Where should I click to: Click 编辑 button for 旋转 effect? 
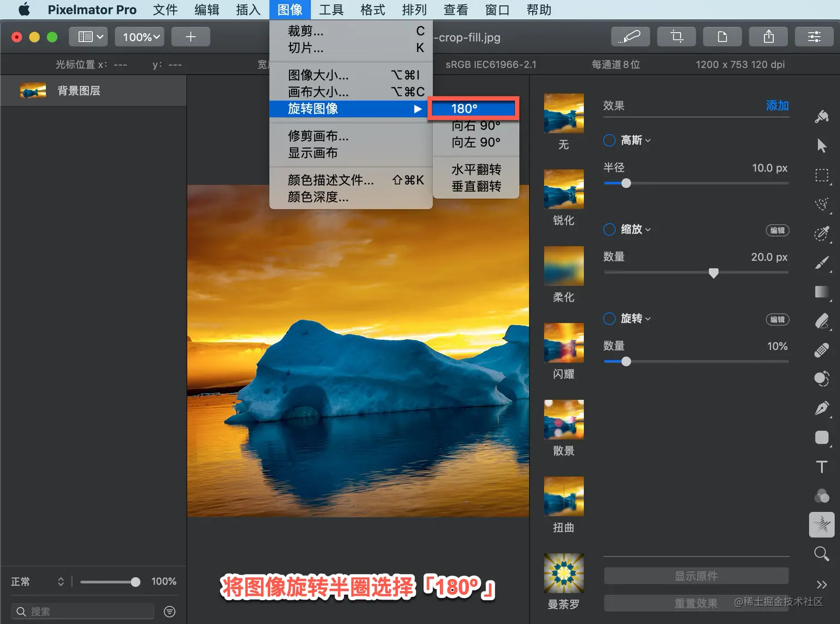pos(777,319)
